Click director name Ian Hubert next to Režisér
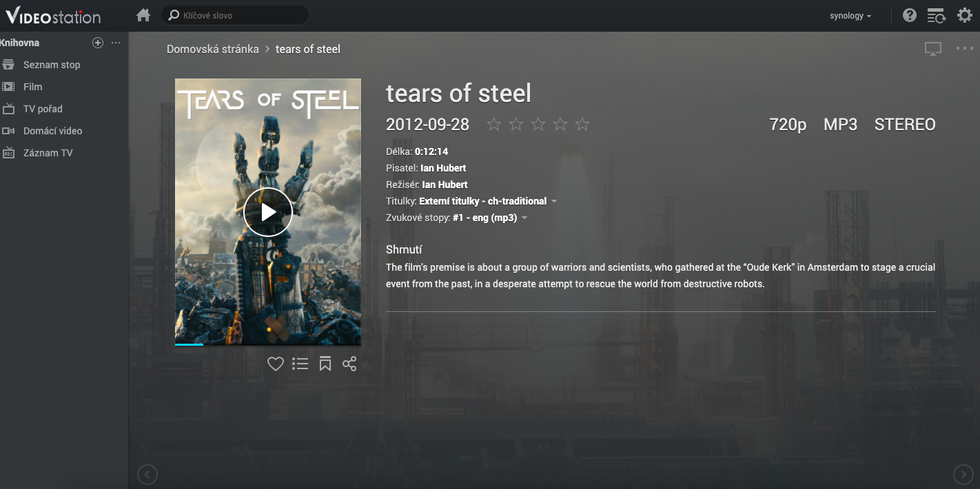Viewport: 980px width, 489px height. pos(445,185)
